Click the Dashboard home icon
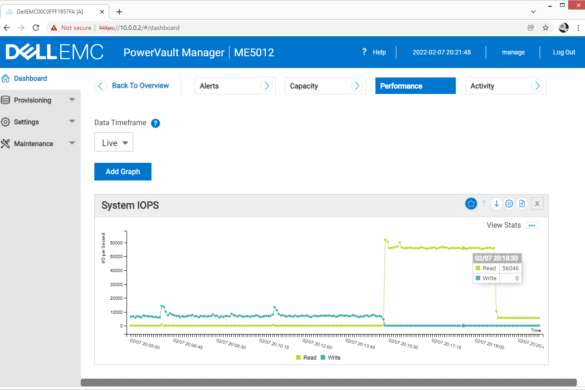 tap(6, 78)
